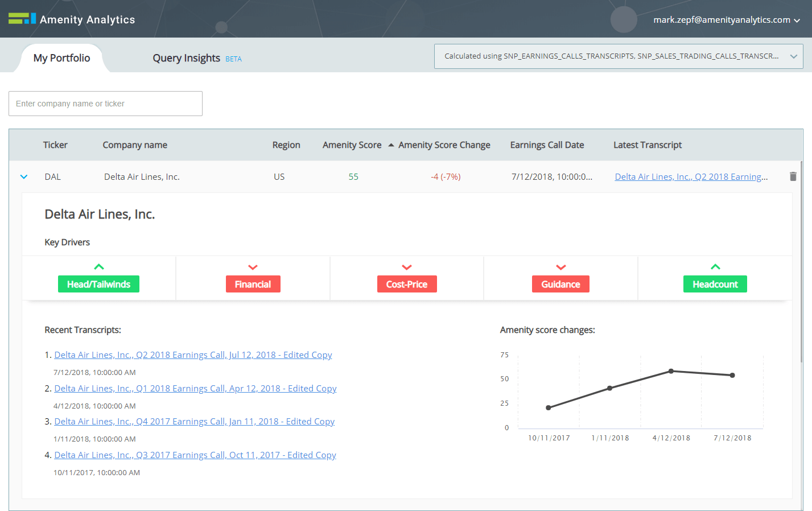Screen dimensions: 812x511
Task: Switch to My Portfolio tab
Action: click(61, 58)
